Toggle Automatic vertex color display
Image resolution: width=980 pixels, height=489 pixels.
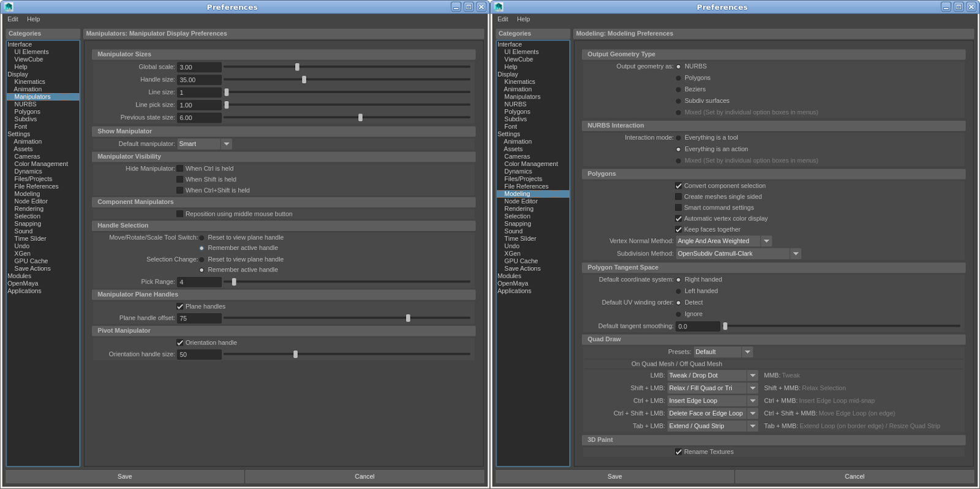[x=679, y=219]
